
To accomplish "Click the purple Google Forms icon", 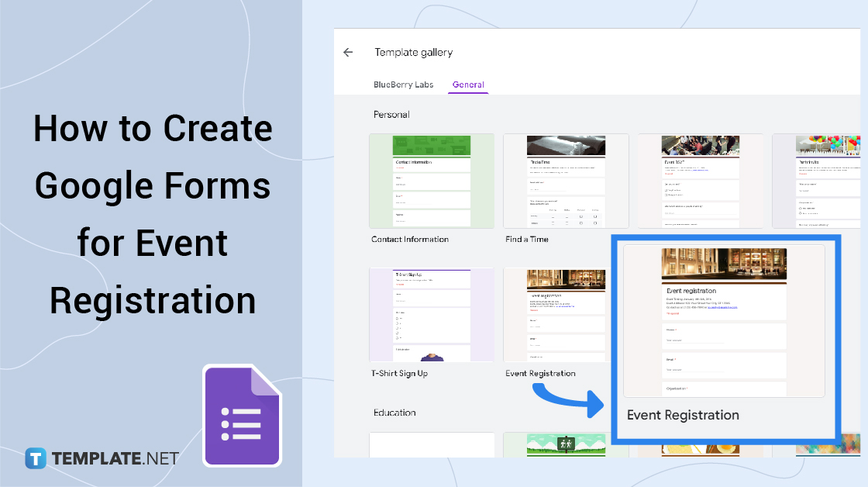I will point(242,416).
